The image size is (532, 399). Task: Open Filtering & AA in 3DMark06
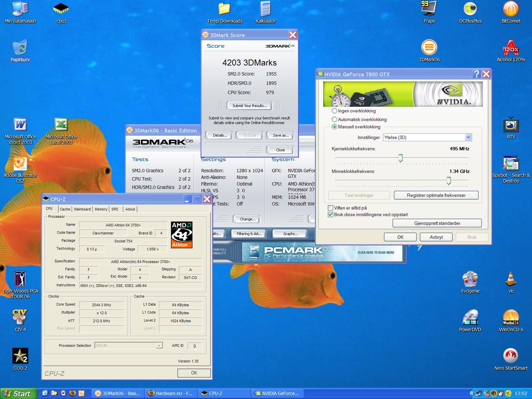tap(249, 234)
